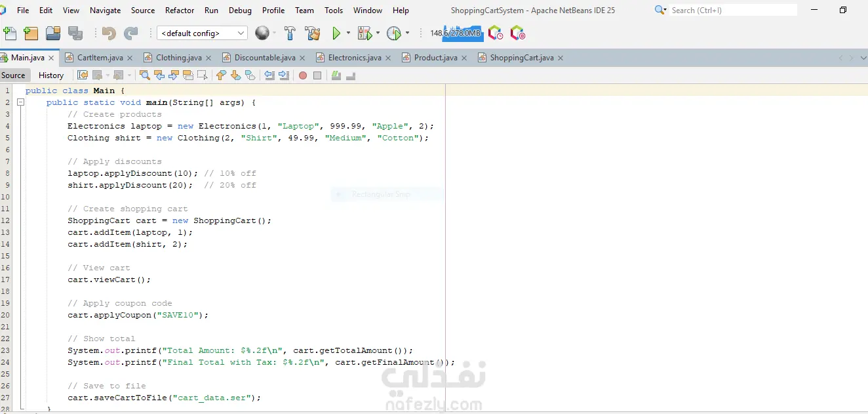Screen dimensions: 868x414
Task: Switch editor to History view
Action: point(51,75)
